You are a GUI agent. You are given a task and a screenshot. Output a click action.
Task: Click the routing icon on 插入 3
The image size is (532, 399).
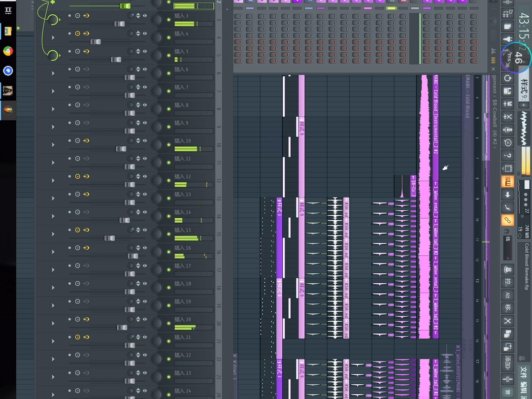point(86,16)
